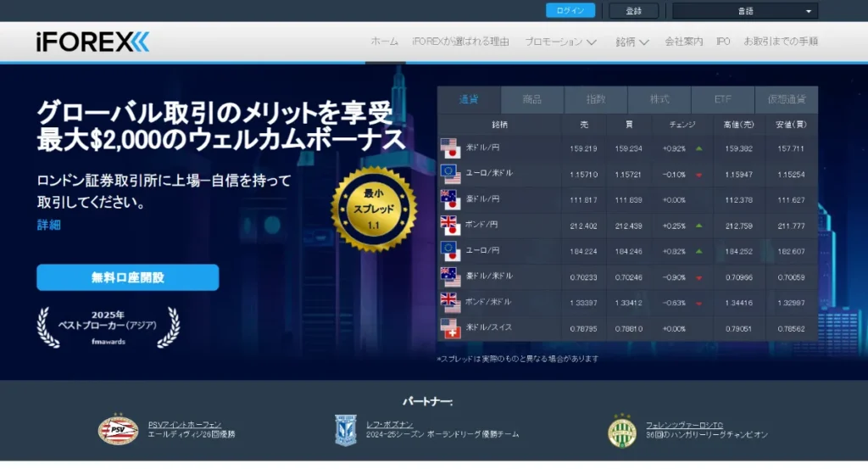Go to ホーム in navigation
The image size is (868, 469).
(384, 42)
